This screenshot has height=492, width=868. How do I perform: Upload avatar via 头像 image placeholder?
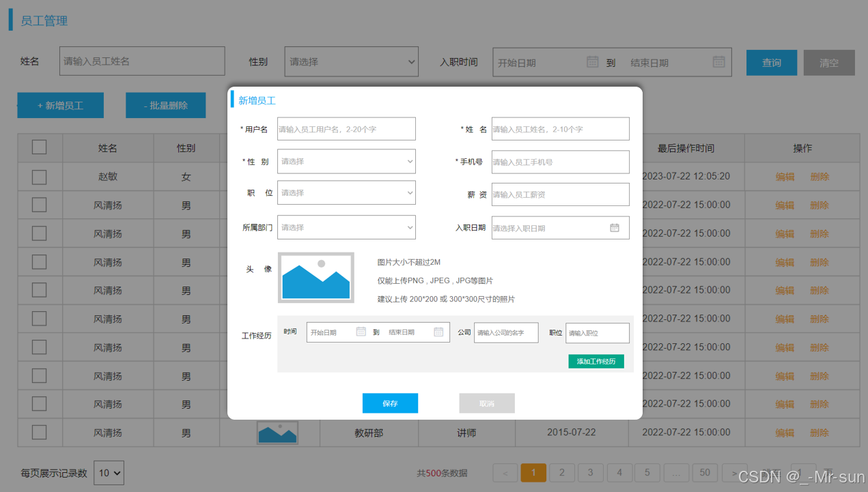(x=316, y=278)
